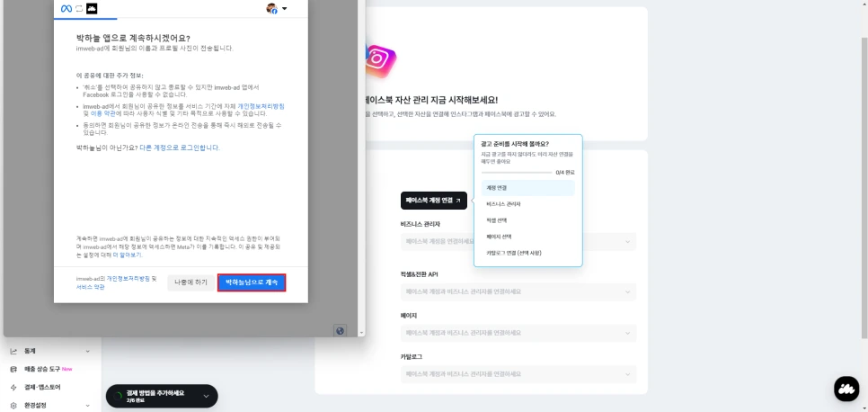Screen dimensions: 868x412
Task: Click the 나중에 하기 button
Action: [x=191, y=282]
